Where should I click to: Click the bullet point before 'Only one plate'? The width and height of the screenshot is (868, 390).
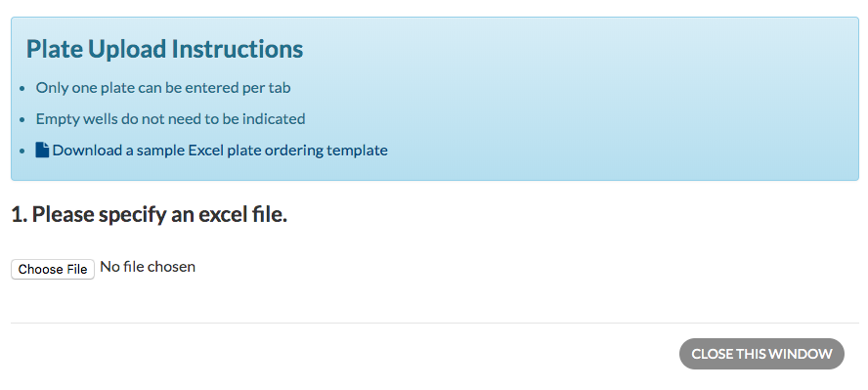22,89
